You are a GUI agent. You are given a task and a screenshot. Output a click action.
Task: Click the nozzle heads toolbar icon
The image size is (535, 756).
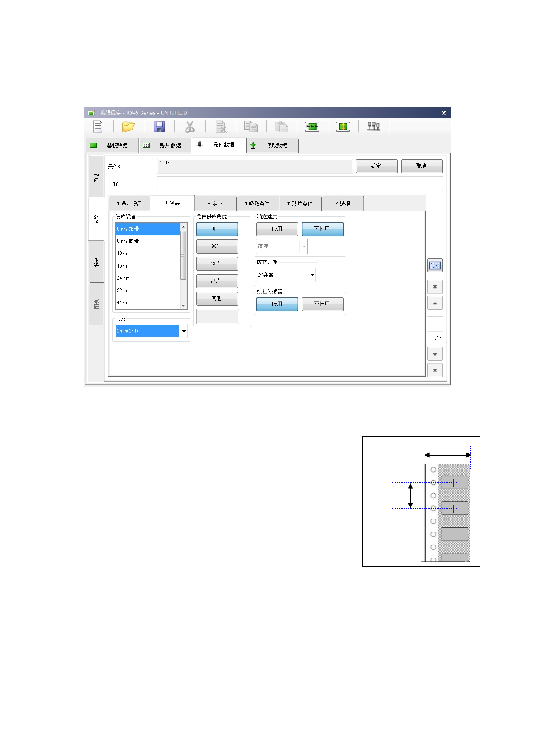[374, 127]
